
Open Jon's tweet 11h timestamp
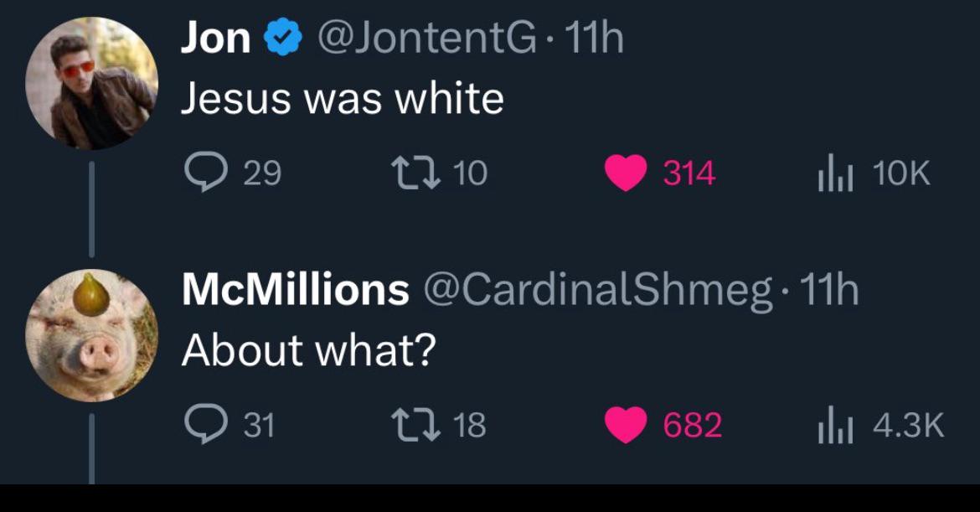click(x=594, y=39)
